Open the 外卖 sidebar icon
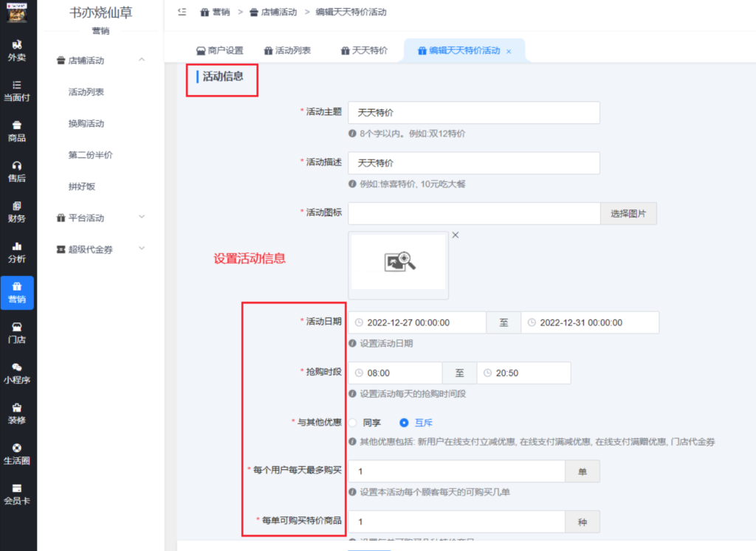756x551 pixels. pos(17,50)
